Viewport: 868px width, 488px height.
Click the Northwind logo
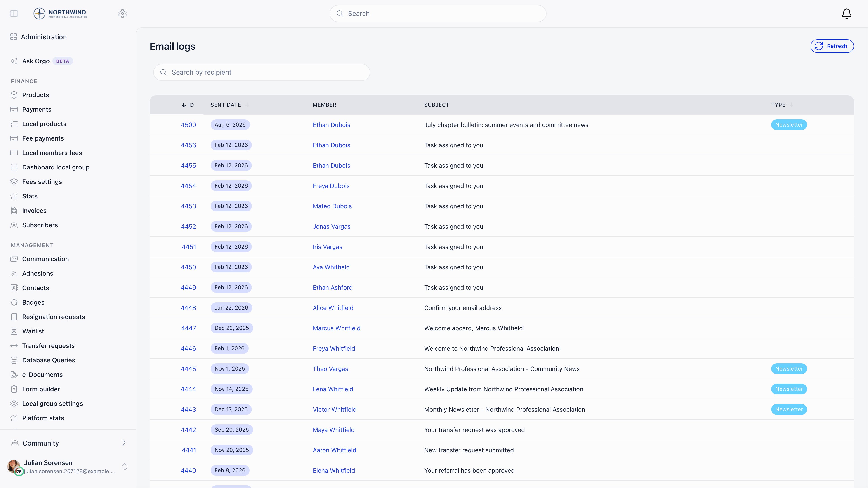coord(60,14)
